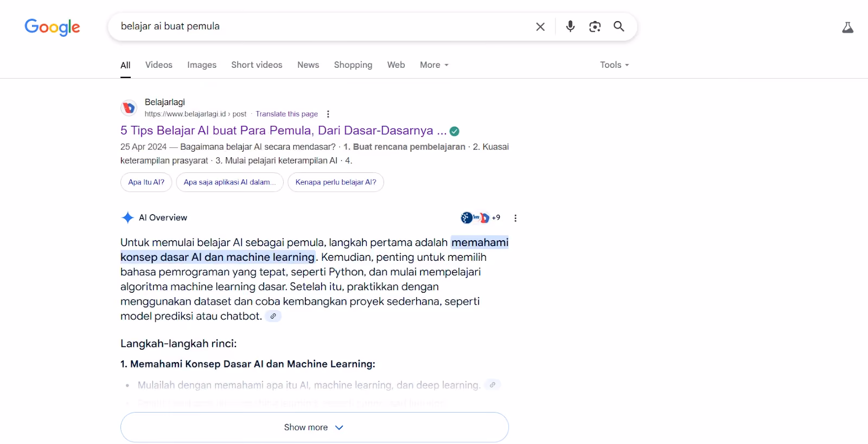This screenshot has width=868, height=444.
Task: Click link icon after 'deep learning.' bullet
Action: coord(492,385)
